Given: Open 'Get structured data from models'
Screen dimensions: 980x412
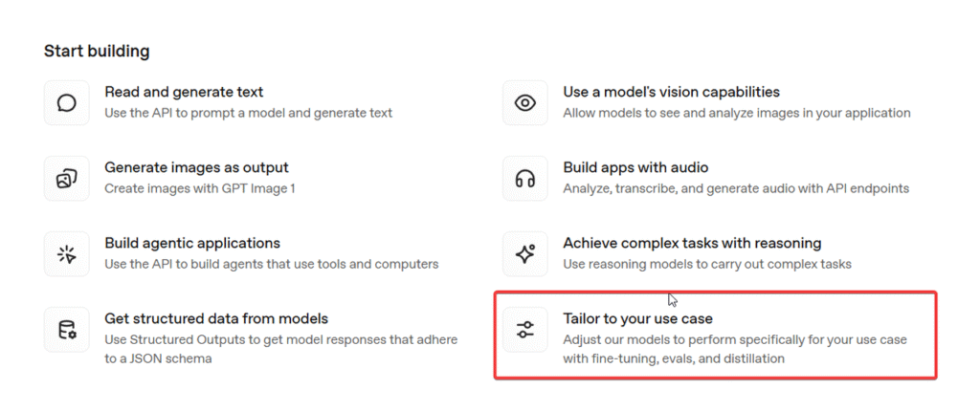Looking at the screenshot, I should (216, 319).
